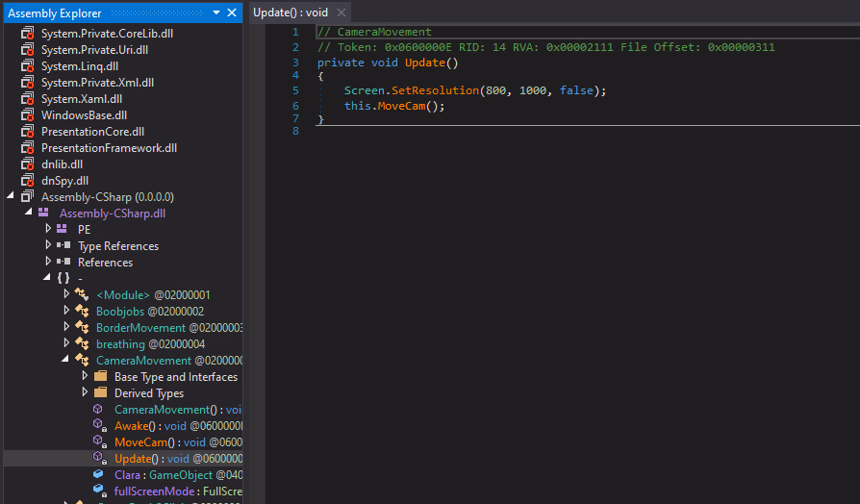Click the Awake() method icon
This screenshot has height=504, width=860.
pyautogui.click(x=99, y=425)
